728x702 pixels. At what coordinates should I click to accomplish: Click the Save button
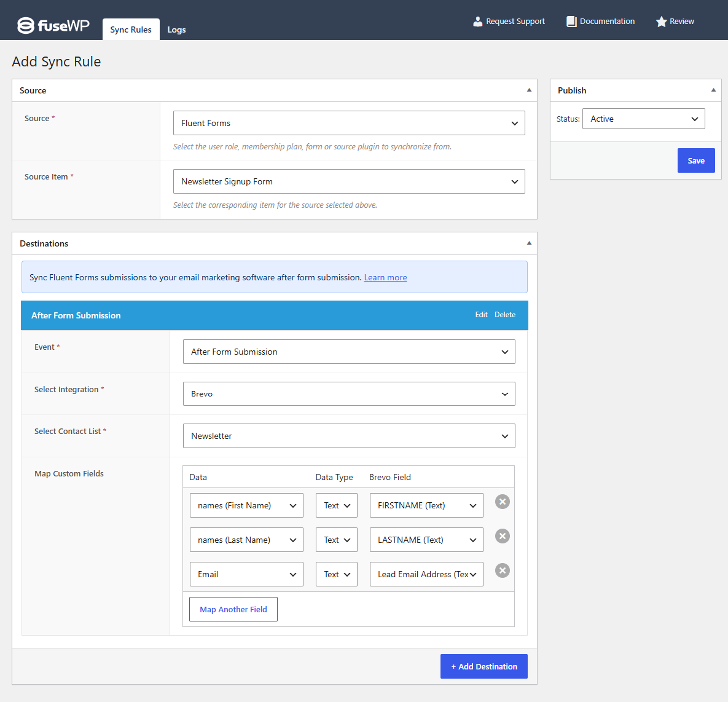696,161
